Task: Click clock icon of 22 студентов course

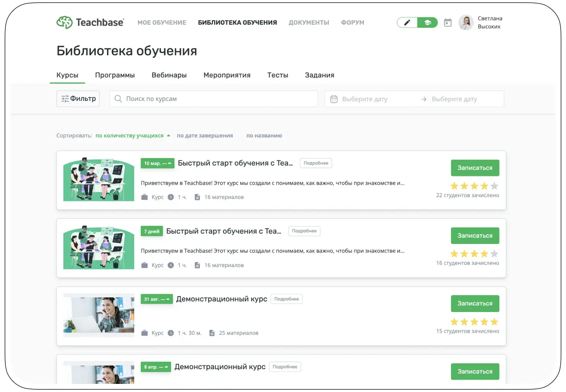Action: pos(171,197)
